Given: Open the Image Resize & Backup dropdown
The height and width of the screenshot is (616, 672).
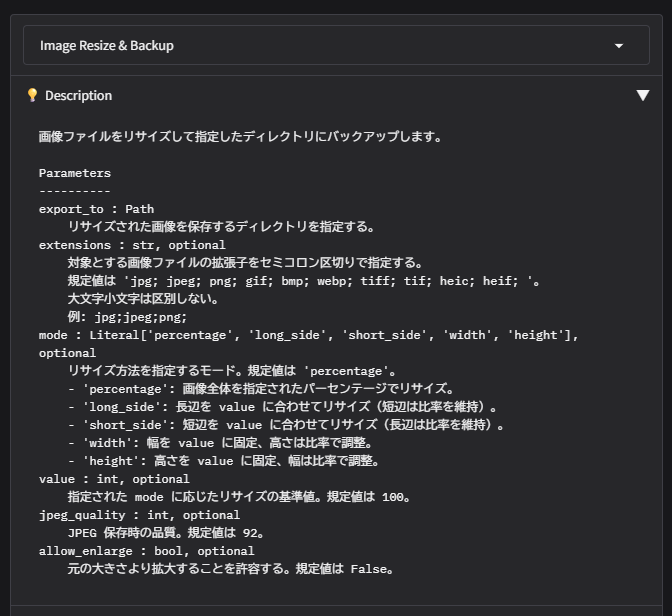Looking at the screenshot, I should 336,45.
